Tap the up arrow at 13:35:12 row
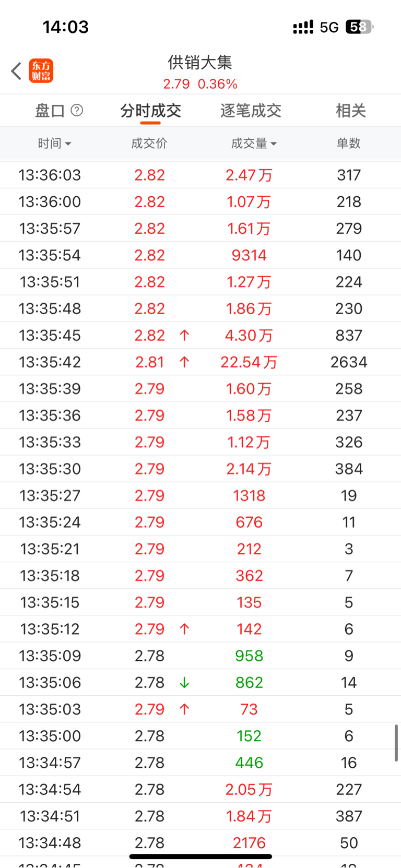 click(184, 629)
